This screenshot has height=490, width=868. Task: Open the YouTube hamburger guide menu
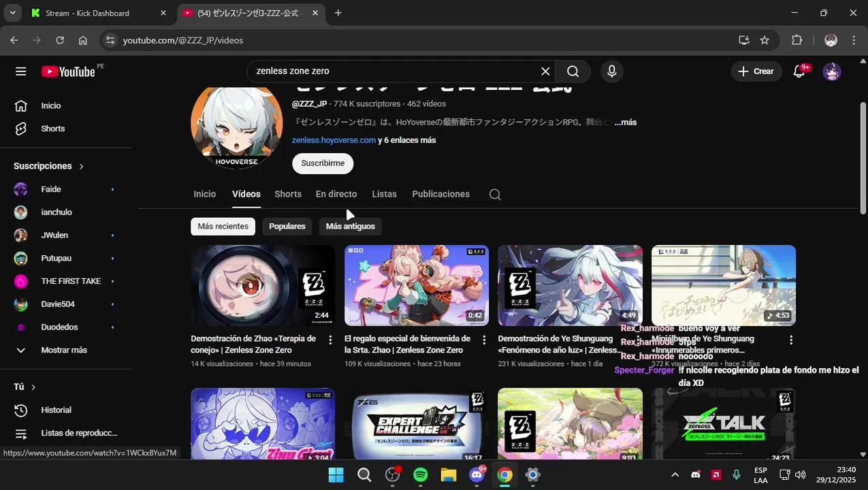coord(21,71)
